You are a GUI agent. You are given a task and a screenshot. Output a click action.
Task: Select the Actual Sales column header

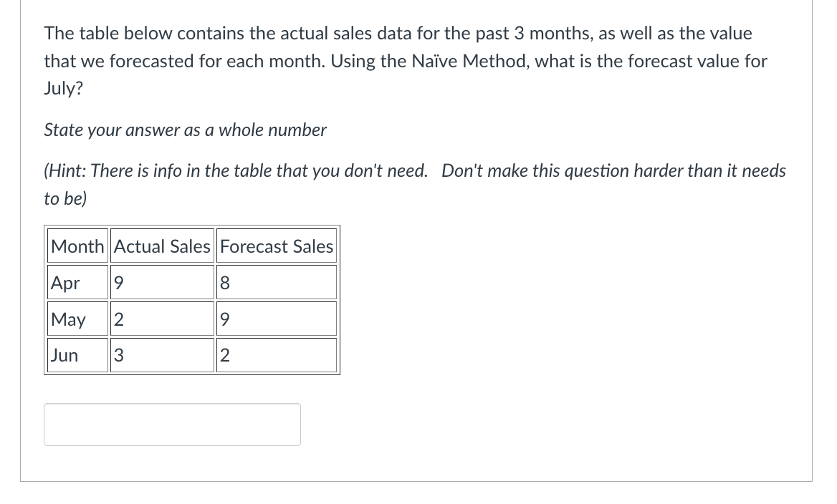[162, 246]
